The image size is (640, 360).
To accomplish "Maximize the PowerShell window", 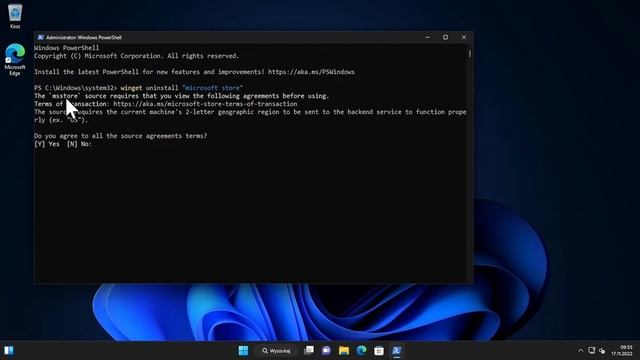I will click(x=445, y=37).
